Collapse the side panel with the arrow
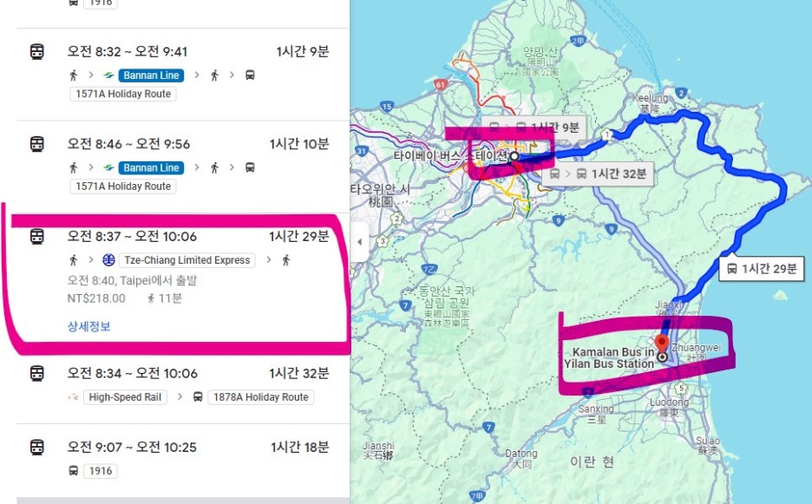 pyautogui.click(x=359, y=242)
